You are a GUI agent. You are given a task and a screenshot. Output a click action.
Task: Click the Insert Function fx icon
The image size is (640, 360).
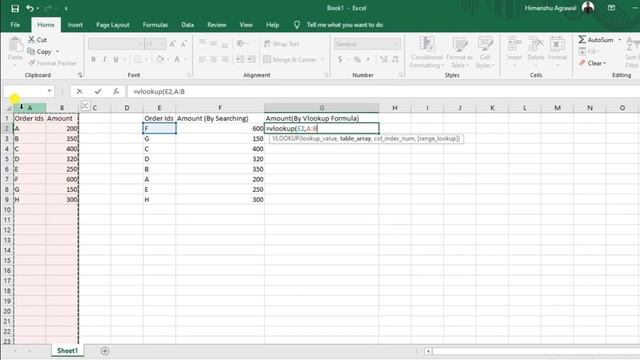[116, 91]
